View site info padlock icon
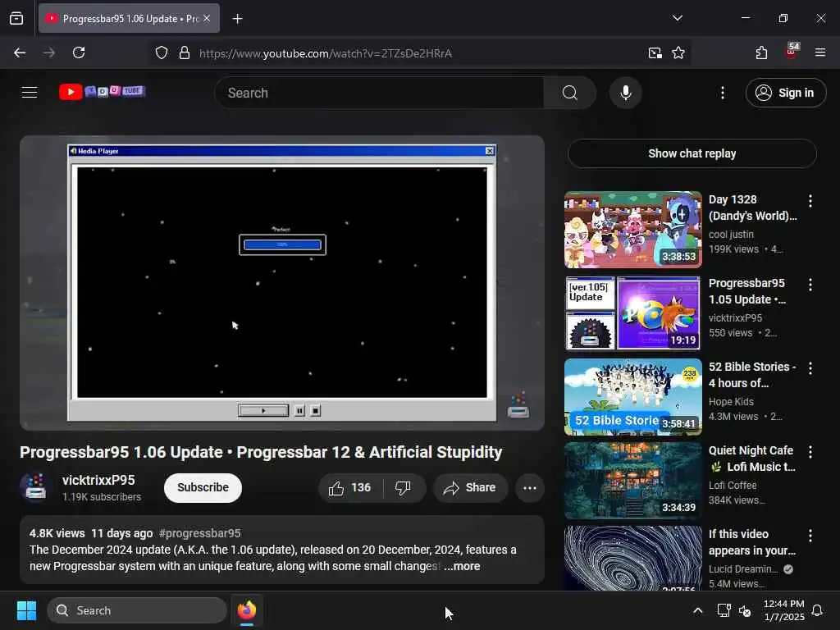The image size is (840, 630). (x=185, y=53)
